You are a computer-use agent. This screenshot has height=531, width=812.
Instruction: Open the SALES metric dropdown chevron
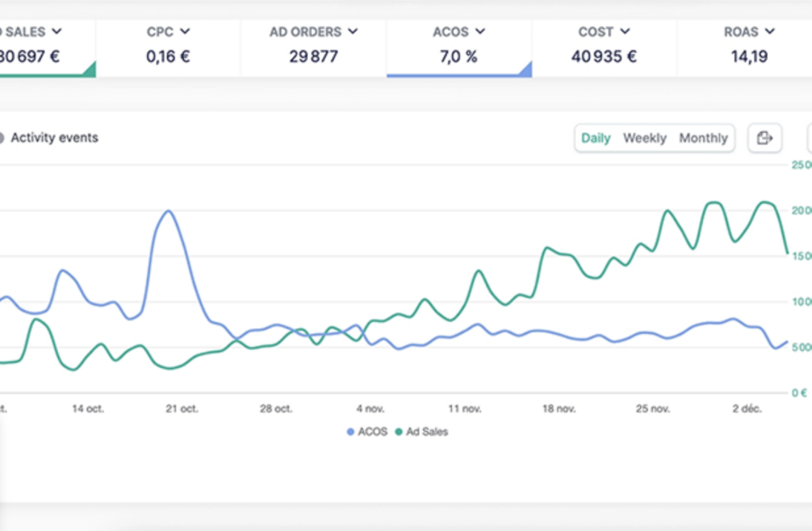point(57,32)
